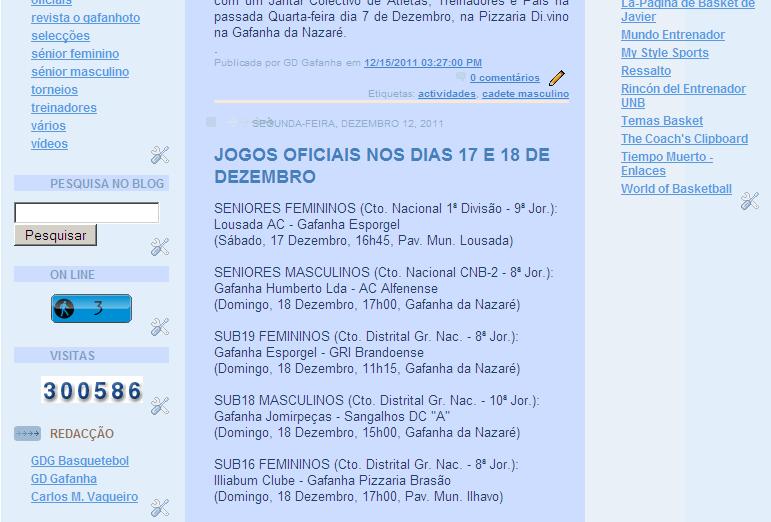Click the REDACÇÃO section heading
771x522 pixels.
82,434
